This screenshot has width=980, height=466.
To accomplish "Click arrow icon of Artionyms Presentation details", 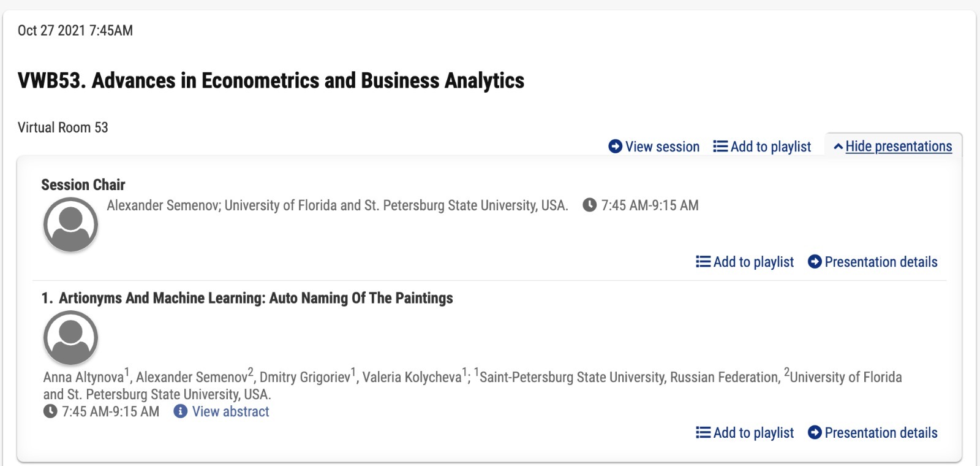I will (815, 433).
